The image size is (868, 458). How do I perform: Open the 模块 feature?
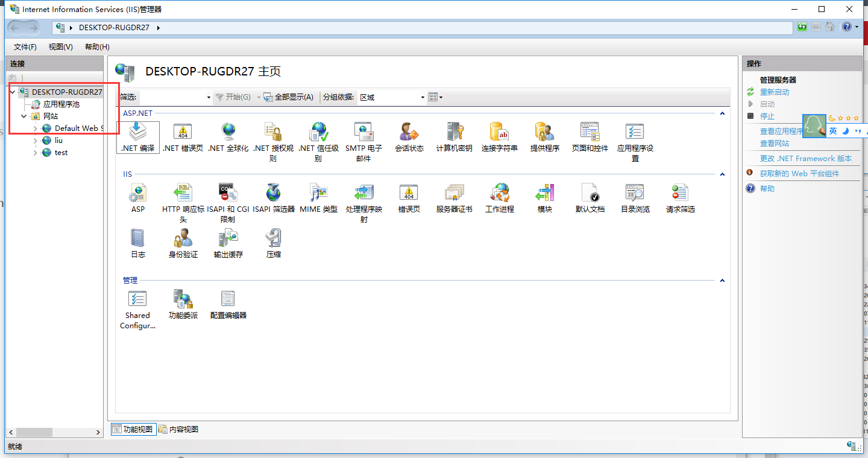pyautogui.click(x=545, y=198)
